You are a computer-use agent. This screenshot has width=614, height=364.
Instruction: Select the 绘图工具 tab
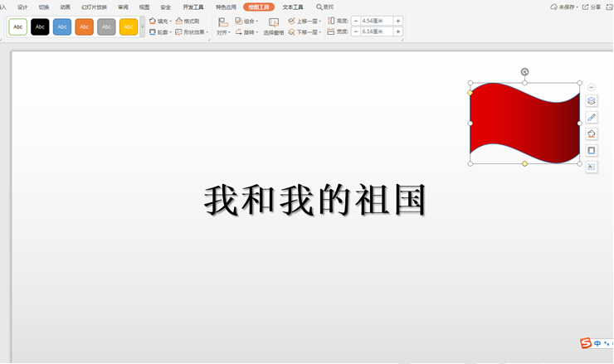coord(259,7)
